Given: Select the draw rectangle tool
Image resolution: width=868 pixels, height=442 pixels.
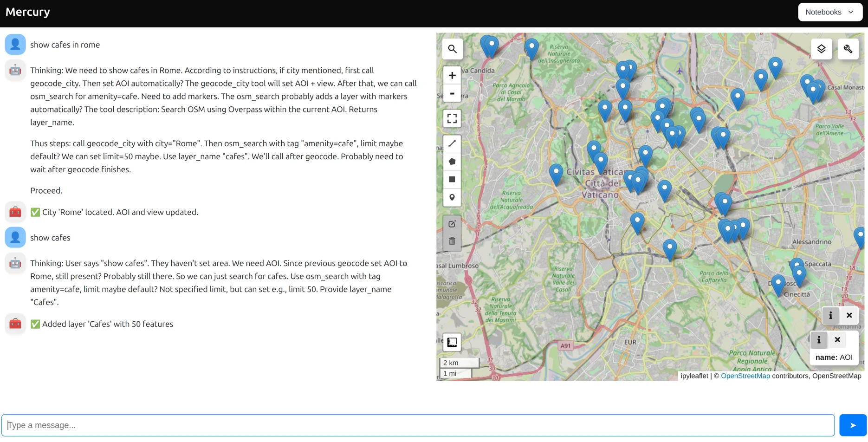Looking at the screenshot, I should click(x=452, y=180).
